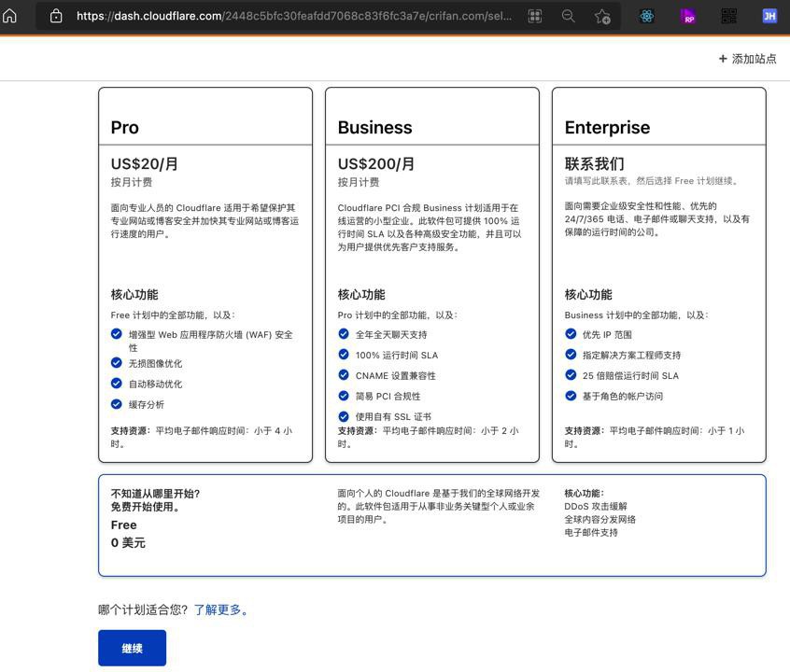
Task: Click the 电子邮件支持 text
Action: pos(591,532)
